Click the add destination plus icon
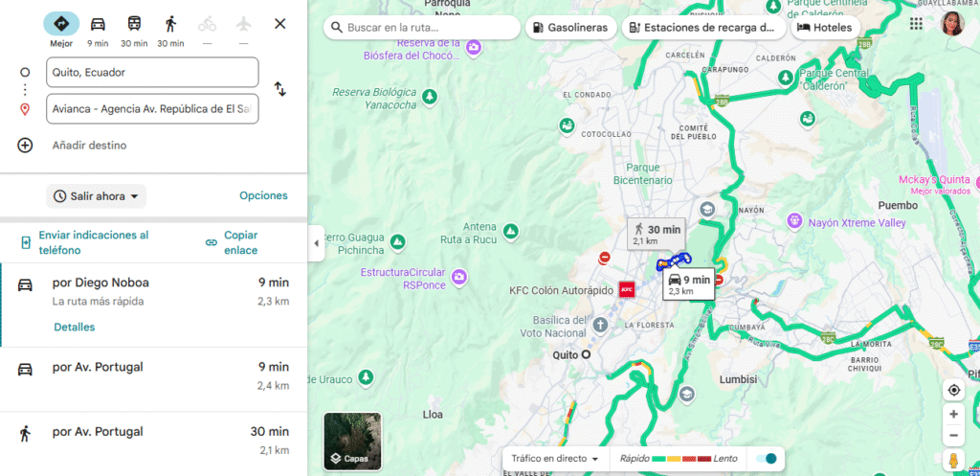 [x=24, y=146]
